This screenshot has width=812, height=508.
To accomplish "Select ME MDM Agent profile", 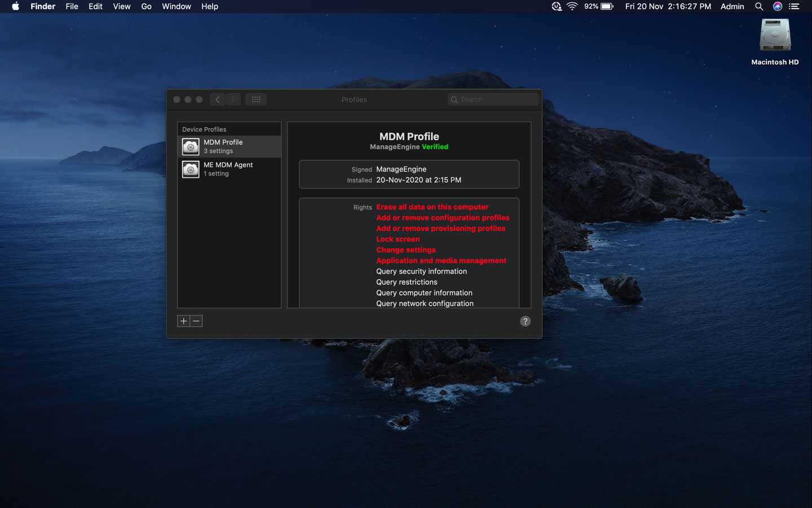I will tap(229, 169).
